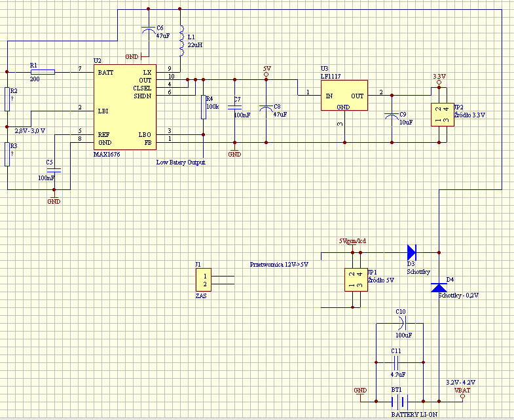Select capacitor C8 47uF symbol

[266, 108]
